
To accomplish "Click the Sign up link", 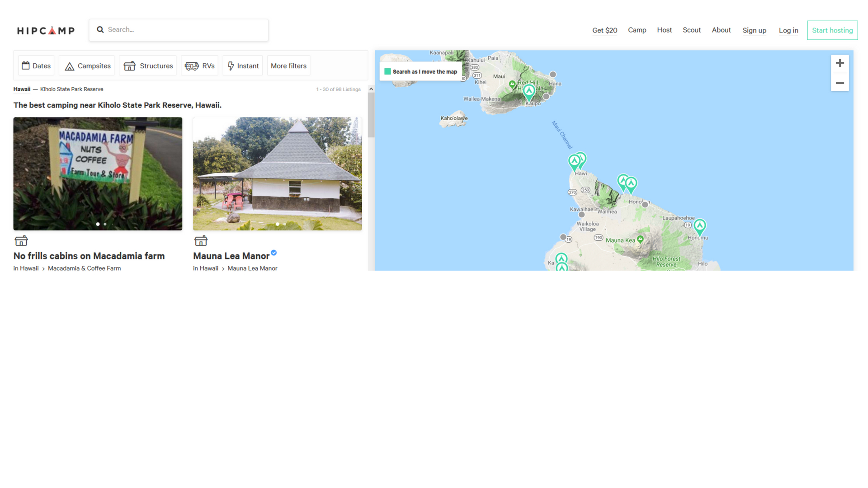I will tap(754, 30).
